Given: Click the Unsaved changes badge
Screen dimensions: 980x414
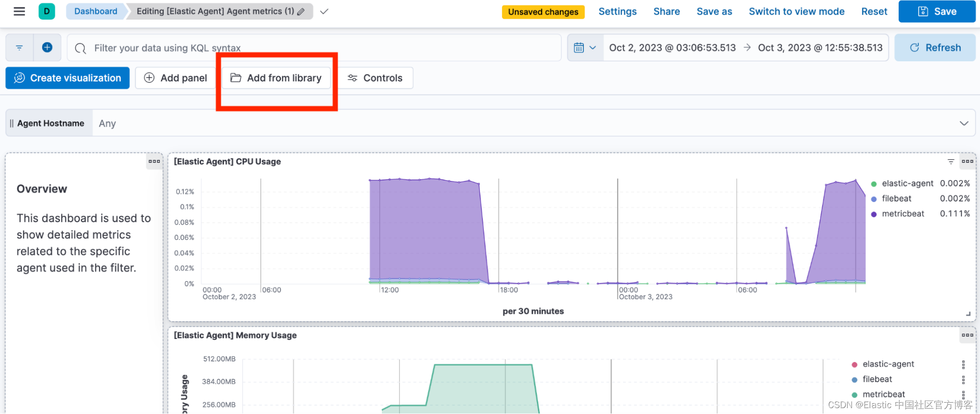Looking at the screenshot, I should pyautogui.click(x=543, y=12).
